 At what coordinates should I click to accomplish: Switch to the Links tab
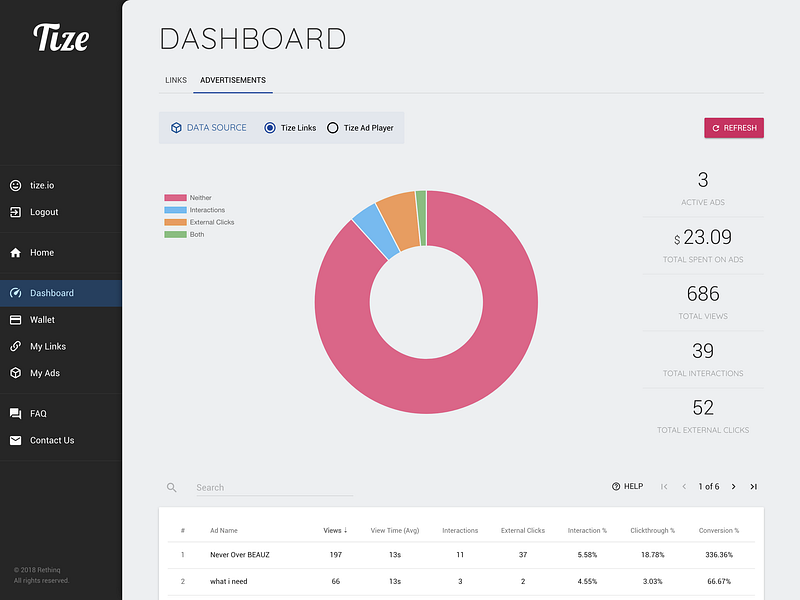click(x=176, y=80)
